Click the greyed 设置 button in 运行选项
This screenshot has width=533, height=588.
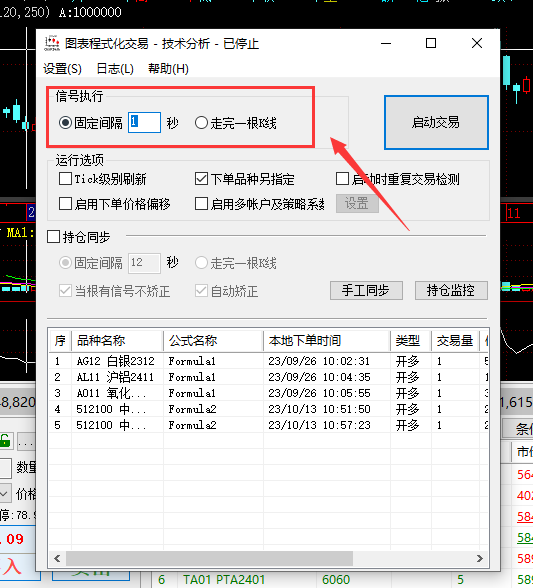357,204
